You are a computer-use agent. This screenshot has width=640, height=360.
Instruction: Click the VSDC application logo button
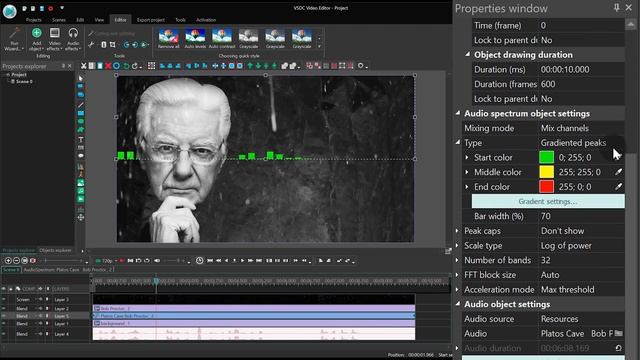coord(10,11)
